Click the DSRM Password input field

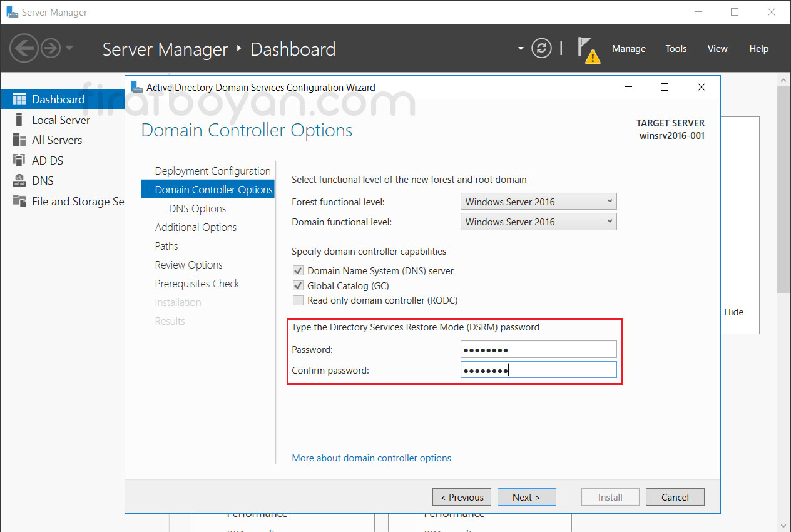(x=539, y=349)
